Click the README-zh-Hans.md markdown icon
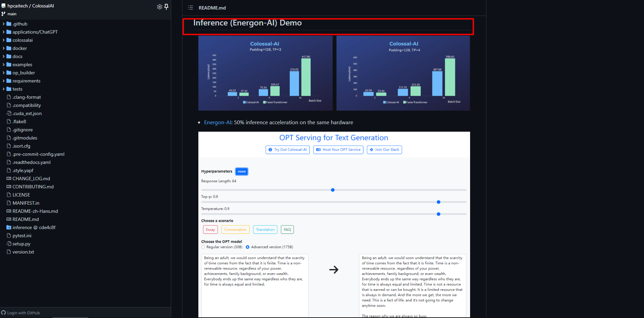Viewport: 644px width, 318px height. coord(9,211)
